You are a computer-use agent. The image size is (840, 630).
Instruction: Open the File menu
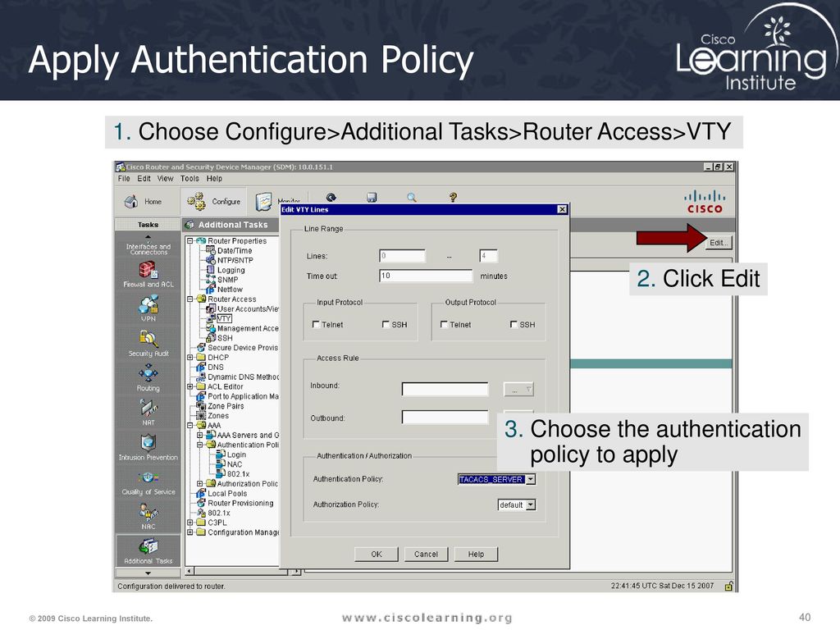pyautogui.click(x=124, y=178)
